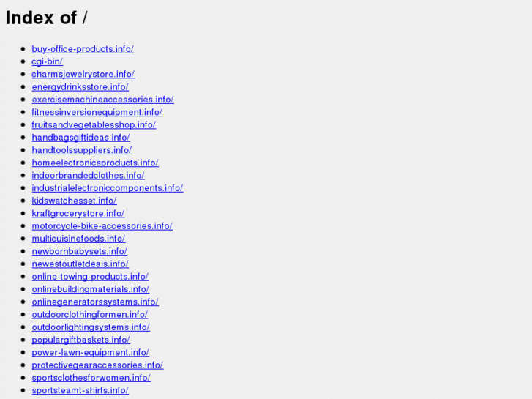Open sportsteamt-shirts.info directory link
Viewport: 532px width, 399px height.
tap(80, 390)
